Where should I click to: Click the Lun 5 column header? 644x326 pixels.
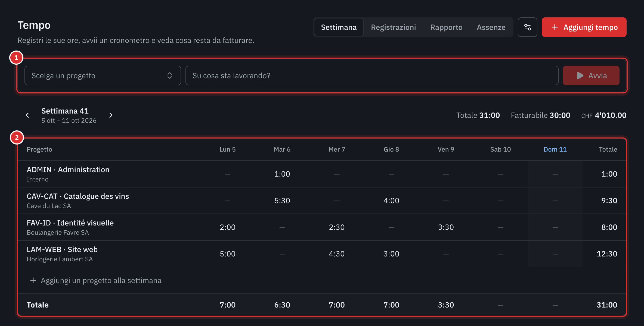(x=227, y=149)
